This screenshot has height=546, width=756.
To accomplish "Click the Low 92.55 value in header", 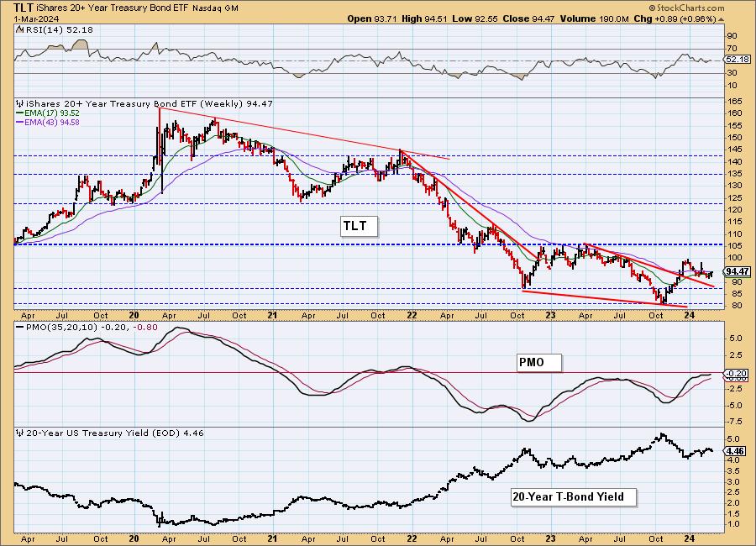I will pos(475,18).
